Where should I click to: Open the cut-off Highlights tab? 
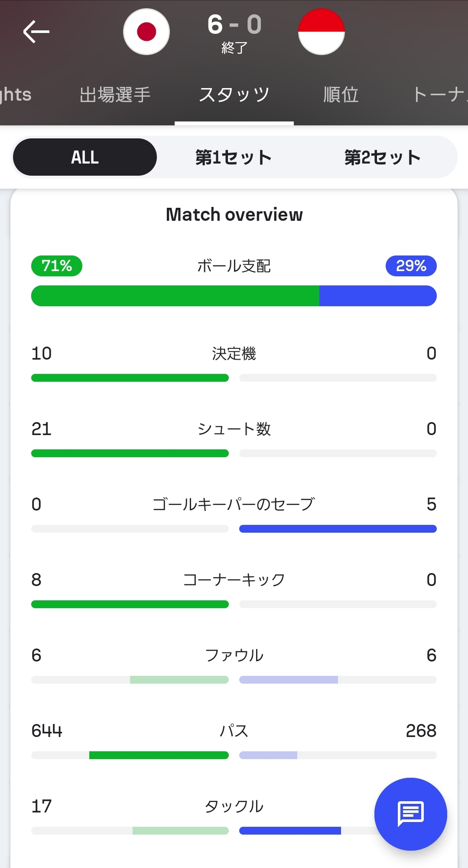click(16, 95)
